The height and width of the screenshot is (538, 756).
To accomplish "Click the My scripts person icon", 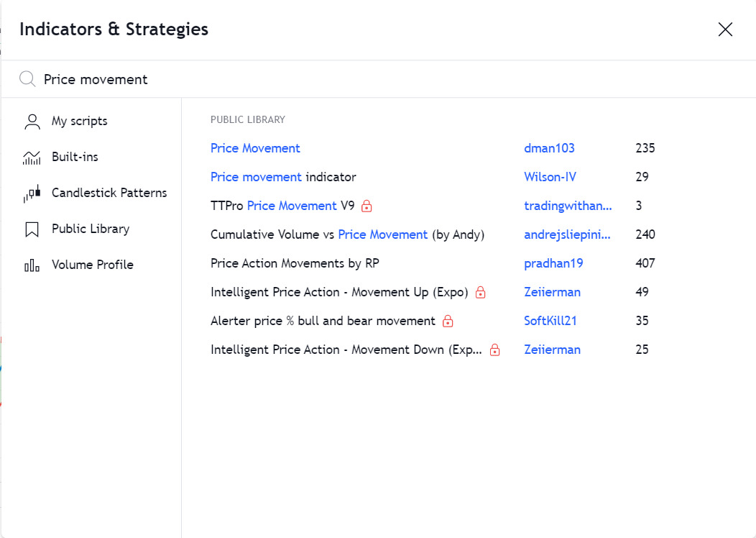I will click(x=32, y=122).
